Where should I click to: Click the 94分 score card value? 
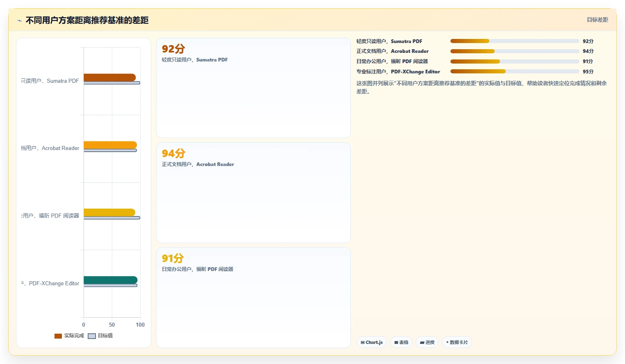pyautogui.click(x=173, y=153)
